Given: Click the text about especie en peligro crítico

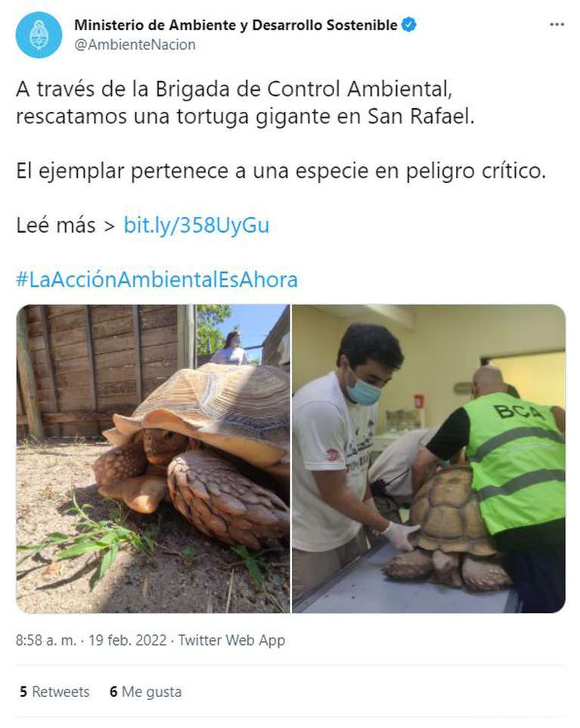Looking at the screenshot, I should (281, 171).
